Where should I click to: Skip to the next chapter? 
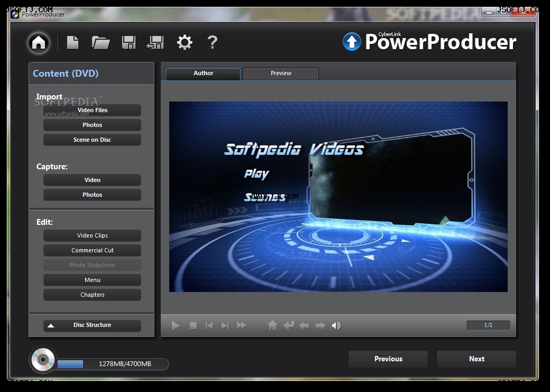pyautogui.click(x=225, y=326)
